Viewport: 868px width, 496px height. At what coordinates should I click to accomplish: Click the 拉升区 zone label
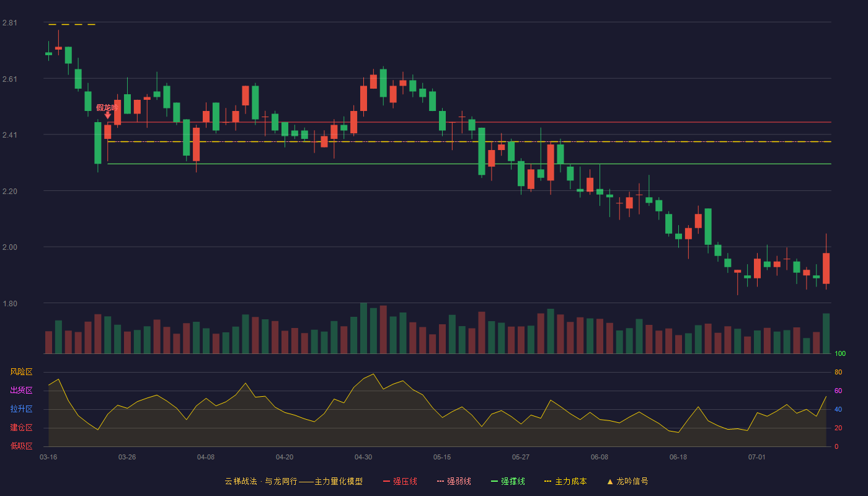click(x=21, y=409)
